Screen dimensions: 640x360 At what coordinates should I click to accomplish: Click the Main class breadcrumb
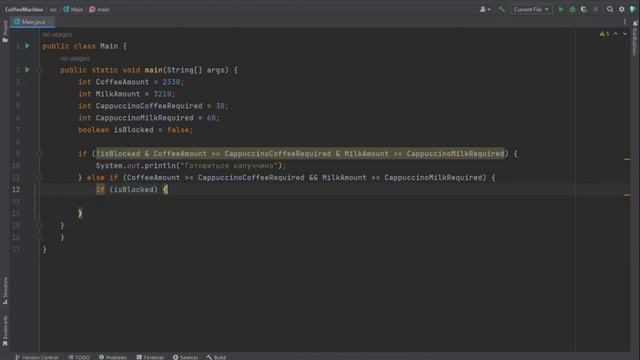point(73,9)
